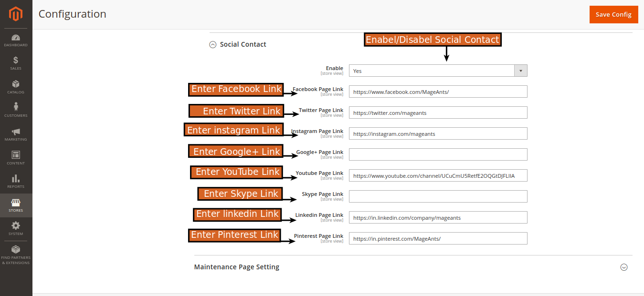Click the Linkedin Page Link label

pyautogui.click(x=319, y=215)
